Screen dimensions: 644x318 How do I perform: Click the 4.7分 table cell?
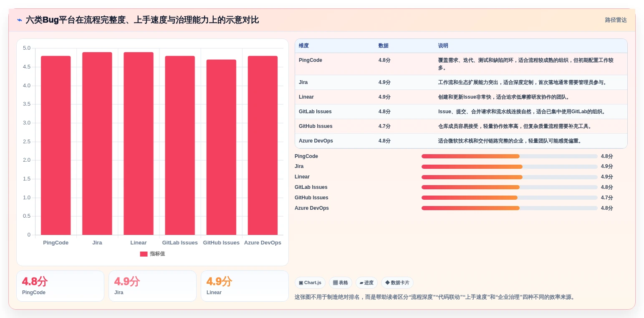click(x=384, y=126)
